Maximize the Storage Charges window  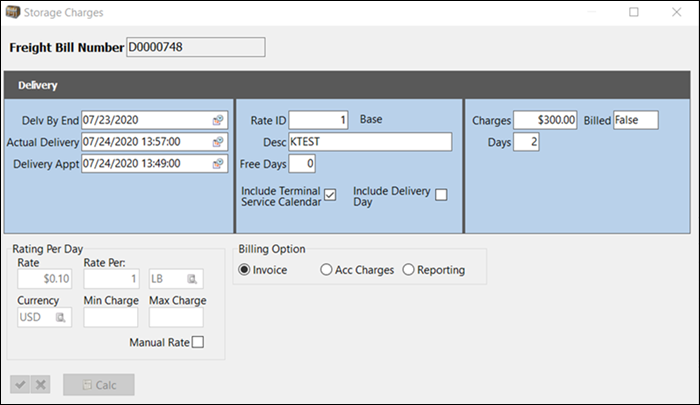tap(634, 12)
